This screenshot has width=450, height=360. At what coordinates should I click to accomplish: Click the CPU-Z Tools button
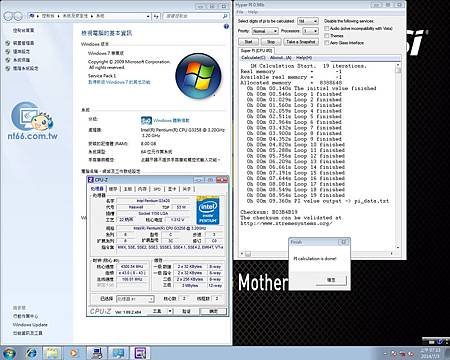pyautogui.click(x=157, y=311)
